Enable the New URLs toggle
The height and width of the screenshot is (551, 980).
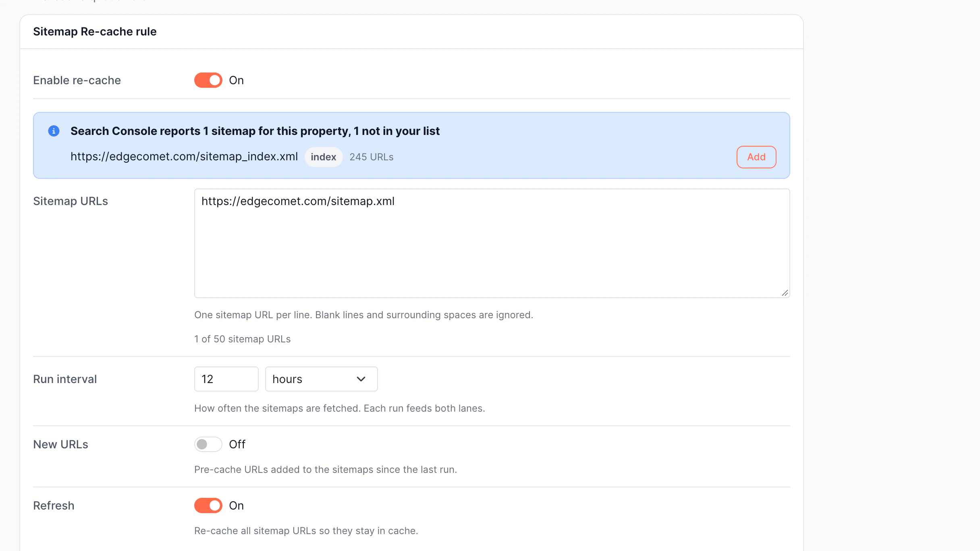pos(208,444)
